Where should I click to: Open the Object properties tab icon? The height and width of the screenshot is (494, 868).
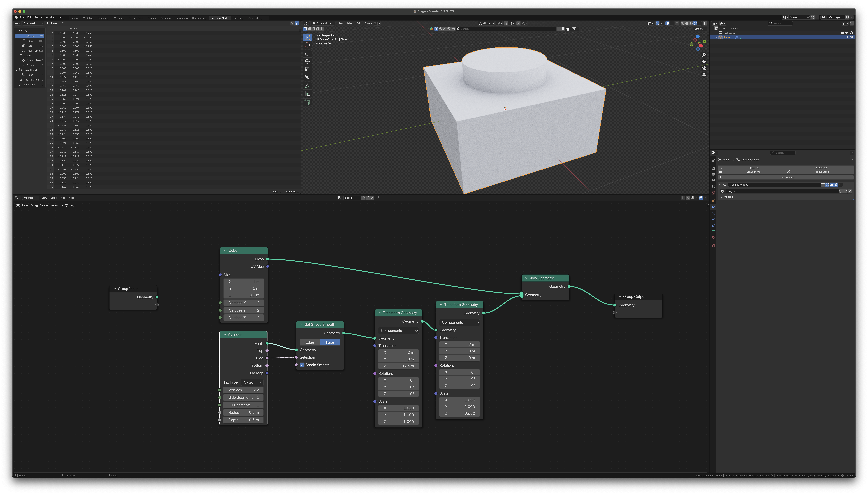click(713, 201)
